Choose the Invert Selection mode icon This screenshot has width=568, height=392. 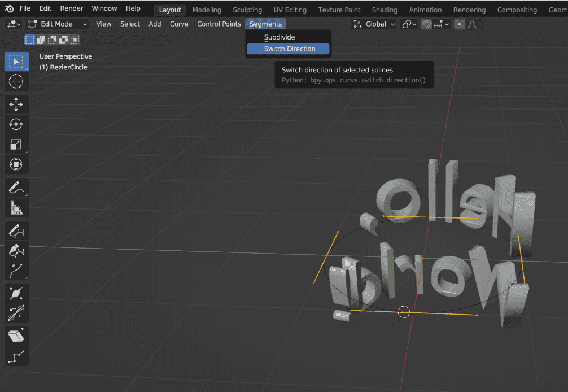coord(63,40)
